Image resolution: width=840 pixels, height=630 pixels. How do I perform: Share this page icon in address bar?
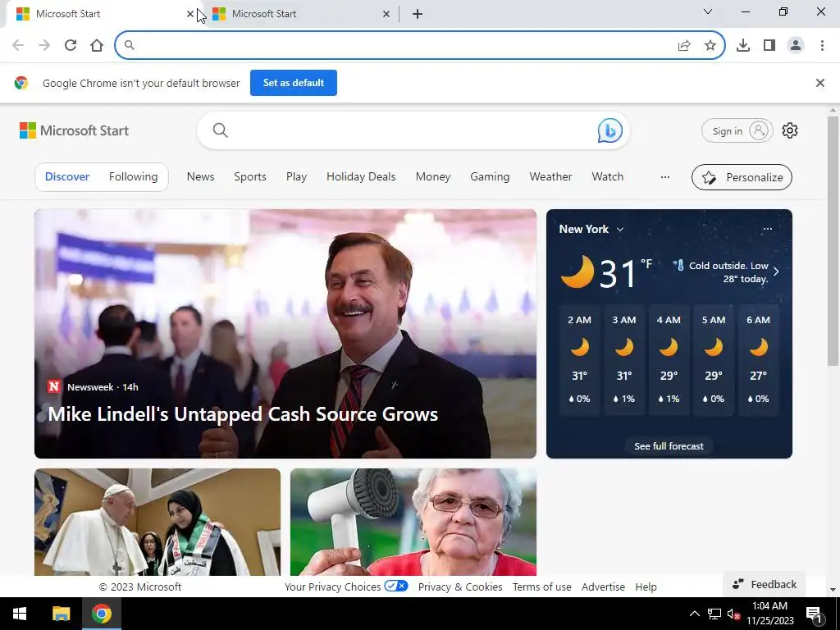coord(684,46)
